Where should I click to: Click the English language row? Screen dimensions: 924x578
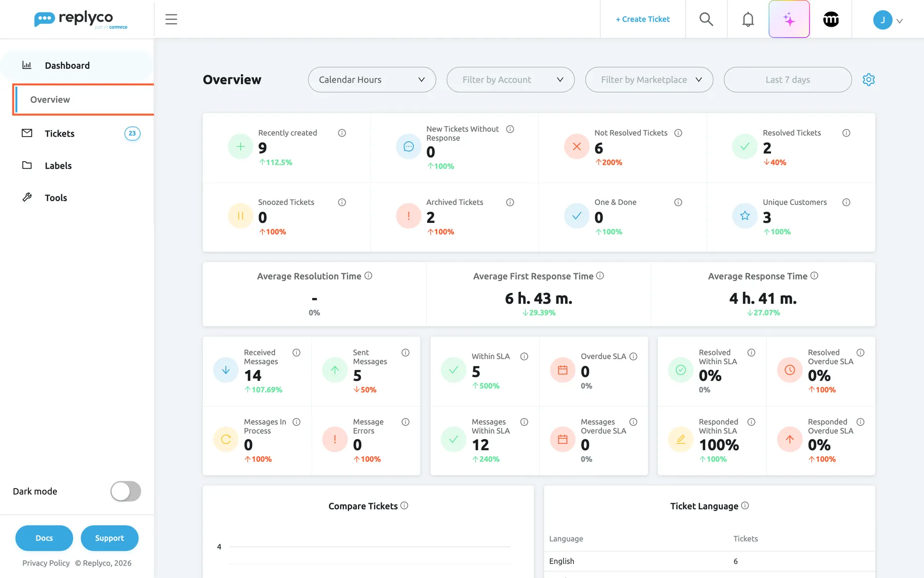click(709, 561)
